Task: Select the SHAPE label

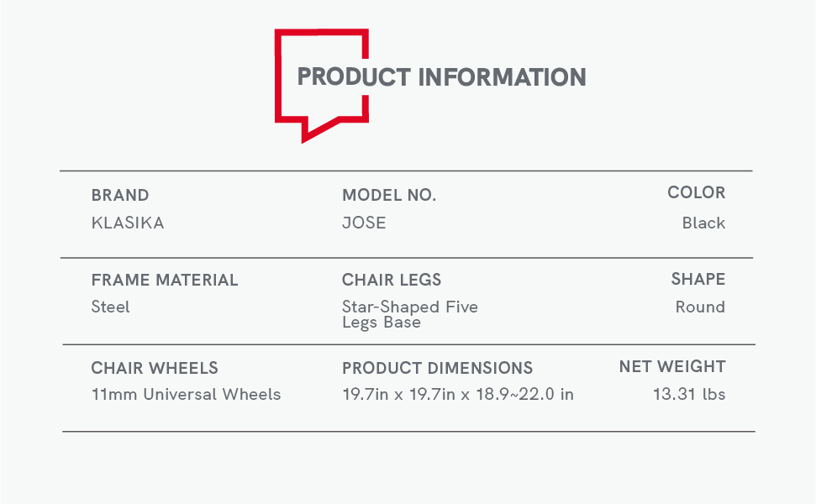Action: [x=698, y=280]
